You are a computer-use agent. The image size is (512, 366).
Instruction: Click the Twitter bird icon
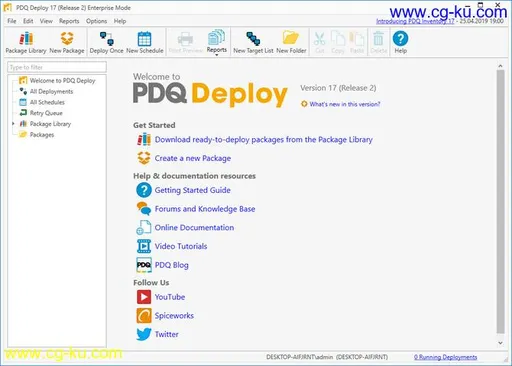[x=144, y=334]
